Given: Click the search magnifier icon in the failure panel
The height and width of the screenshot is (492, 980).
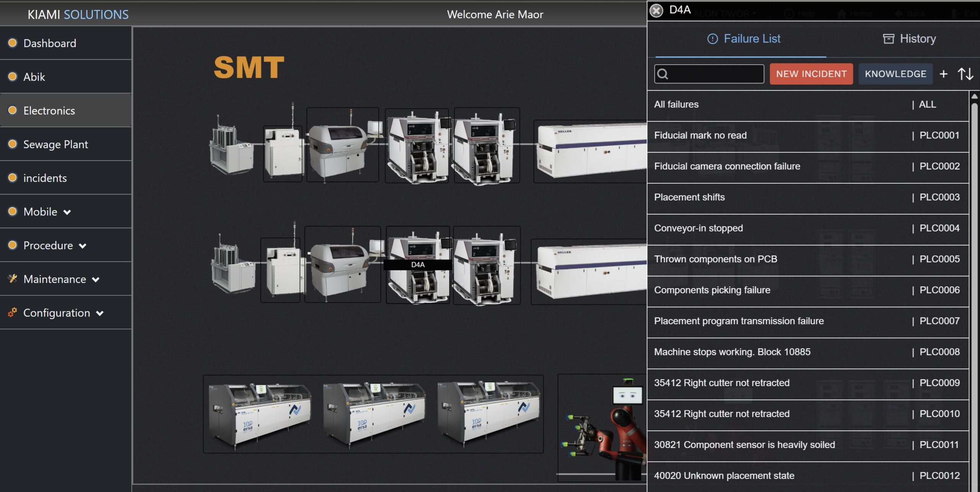Looking at the screenshot, I should coord(662,73).
